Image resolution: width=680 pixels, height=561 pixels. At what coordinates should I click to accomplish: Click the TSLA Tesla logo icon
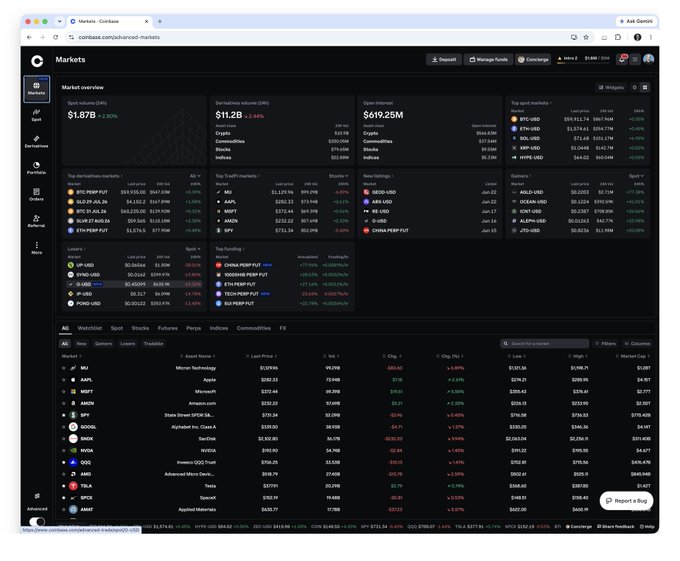tap(73, 486)
